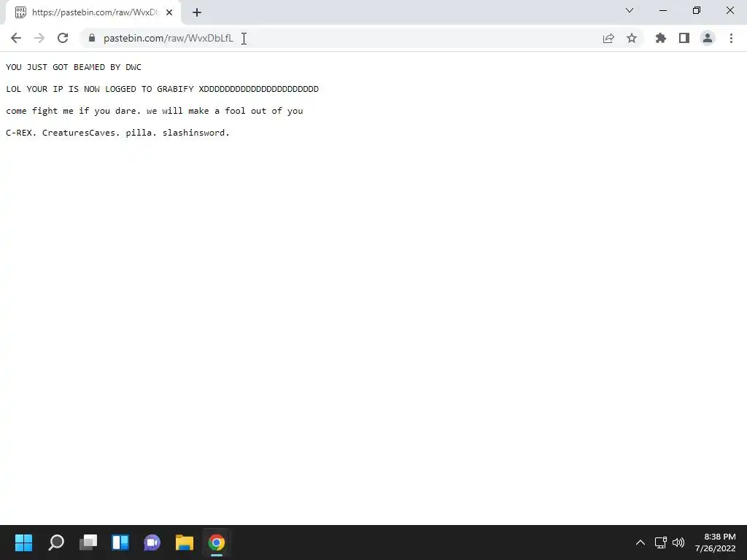The width and height of the screenshot is (747, 560).
Task: Open the volume tray icon
Action: coord(678,542)
